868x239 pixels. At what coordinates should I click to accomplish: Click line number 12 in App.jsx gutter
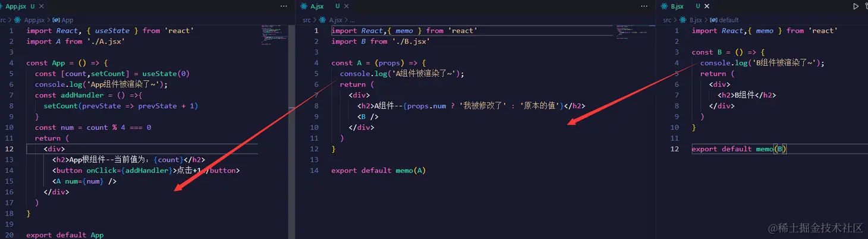pyautogui.click(x=10, y=149)
